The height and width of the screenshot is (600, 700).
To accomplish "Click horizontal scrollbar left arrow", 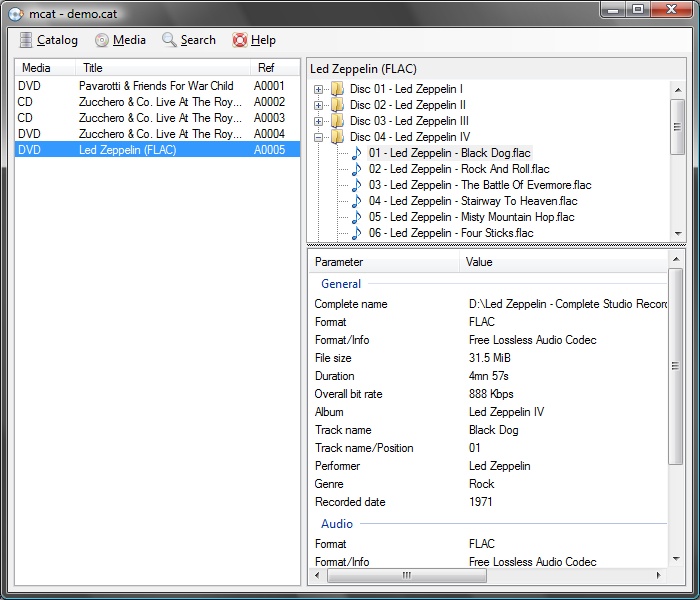I will click(317, 575).
